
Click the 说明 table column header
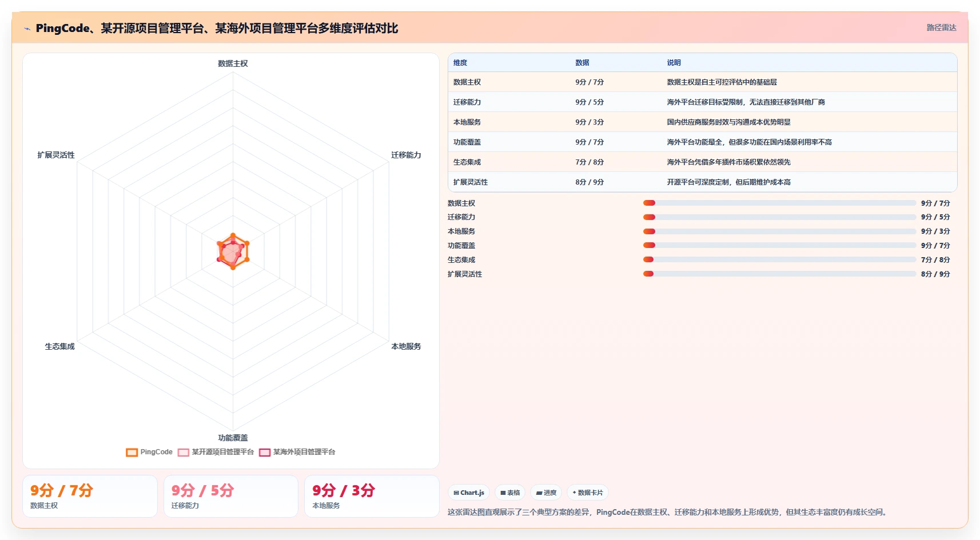tap(674, 63)
